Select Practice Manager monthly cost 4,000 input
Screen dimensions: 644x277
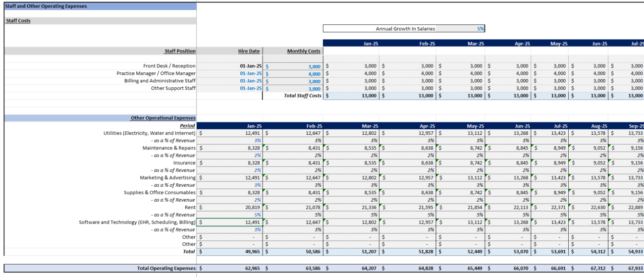pyautogui.click(x=293, y=73)
